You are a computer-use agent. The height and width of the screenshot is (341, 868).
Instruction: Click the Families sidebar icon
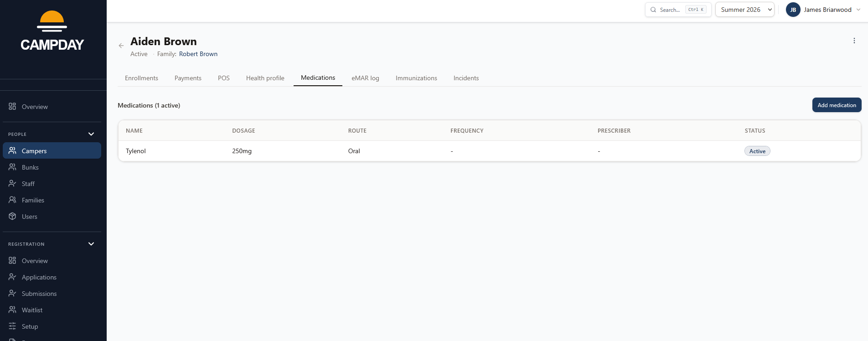[12, 200]
